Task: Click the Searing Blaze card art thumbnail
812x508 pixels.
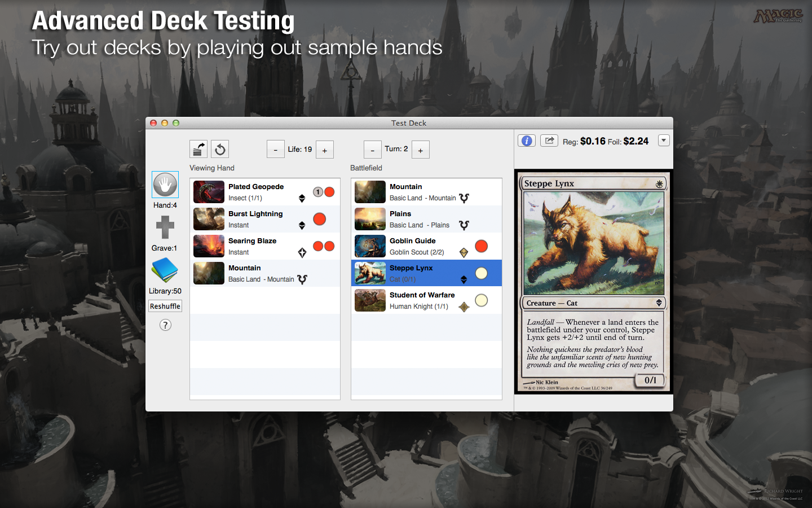Action: [209, 246]
